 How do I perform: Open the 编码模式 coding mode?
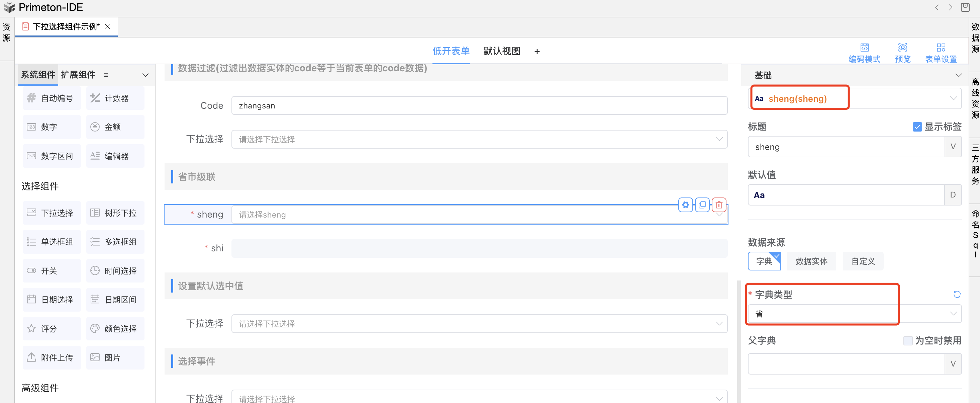[864, 53]
